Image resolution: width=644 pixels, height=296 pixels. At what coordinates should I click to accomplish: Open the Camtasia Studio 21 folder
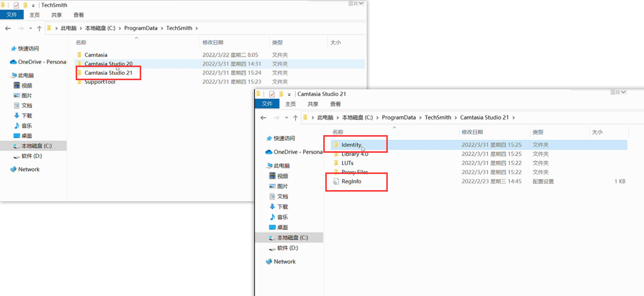(x=108, y=73)
